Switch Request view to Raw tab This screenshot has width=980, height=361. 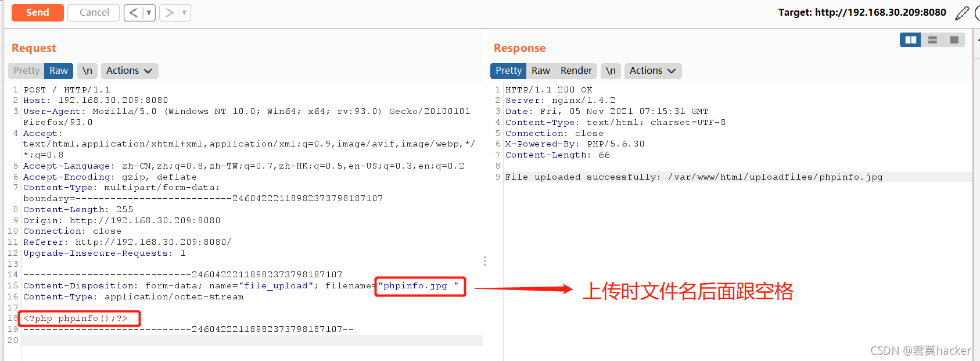(59, 70)
